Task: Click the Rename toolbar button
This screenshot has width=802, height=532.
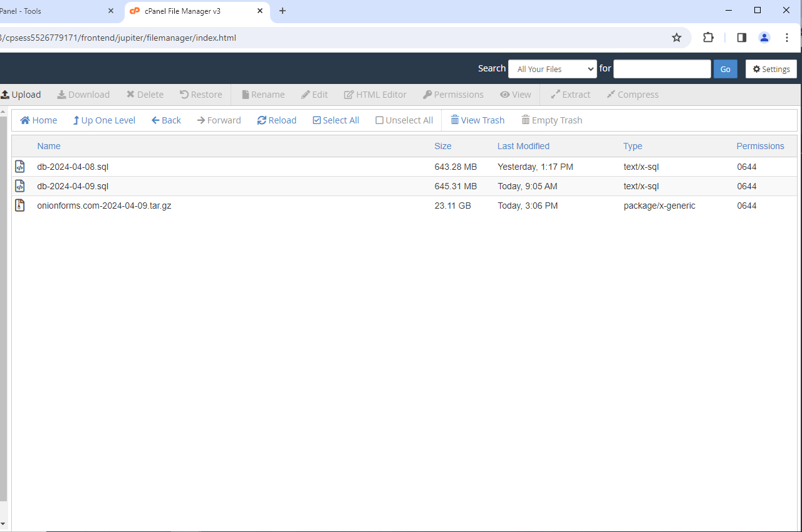Action: tap(263, 95)
